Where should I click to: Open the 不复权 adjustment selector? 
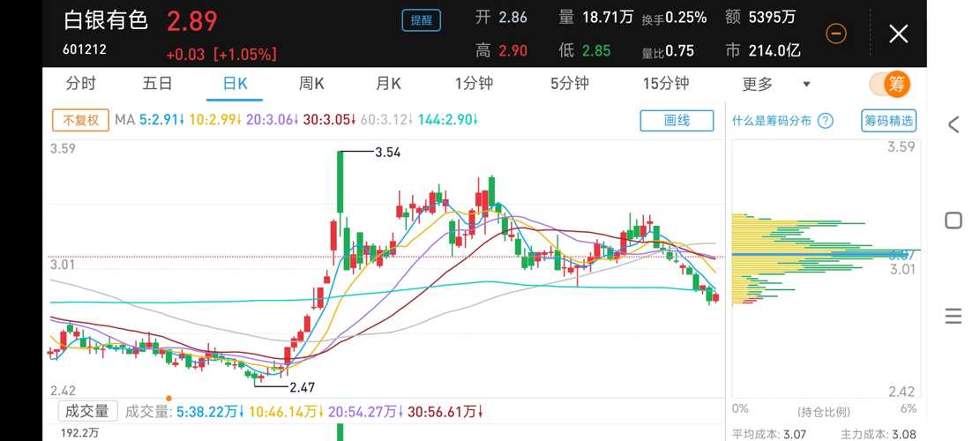pyautogui.click(x=80, y=120)
